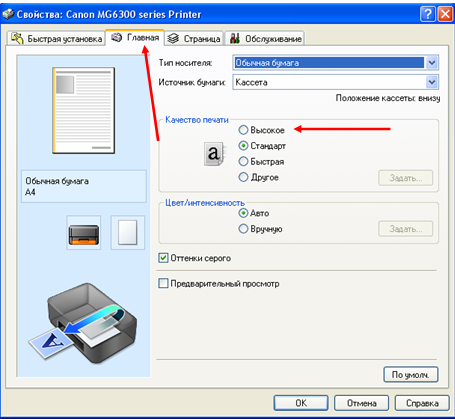This screenshot has height=419, width=455.
Task: Click the printer output illustration
Action: pos(83,323)
